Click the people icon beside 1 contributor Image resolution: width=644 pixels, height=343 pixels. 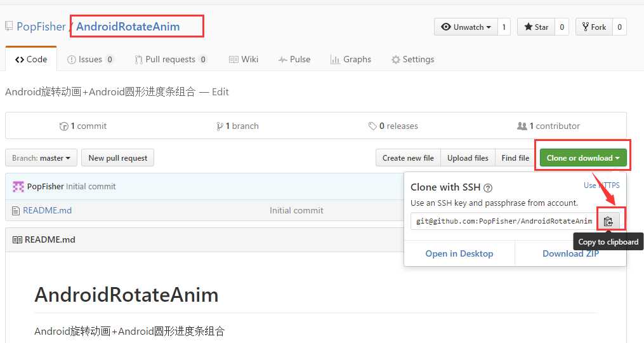522,126
